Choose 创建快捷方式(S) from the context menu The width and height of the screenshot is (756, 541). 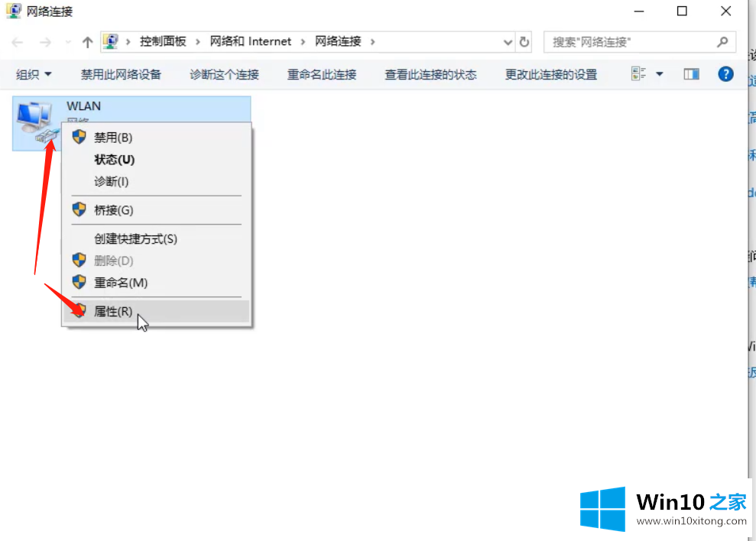(156, 238)
